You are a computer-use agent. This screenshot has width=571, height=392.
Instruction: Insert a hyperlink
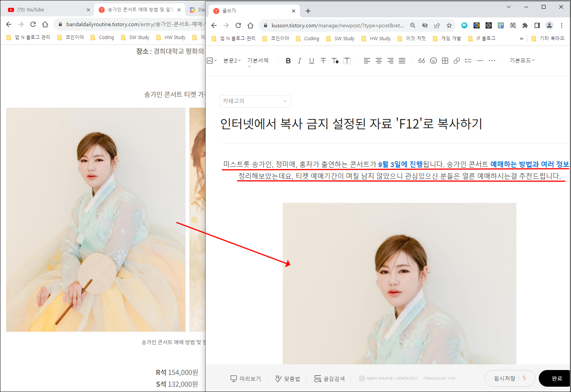[x=457, y=61]
